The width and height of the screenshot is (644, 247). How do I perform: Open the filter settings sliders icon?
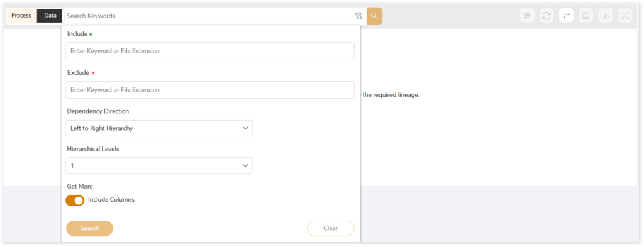(527, 16)
